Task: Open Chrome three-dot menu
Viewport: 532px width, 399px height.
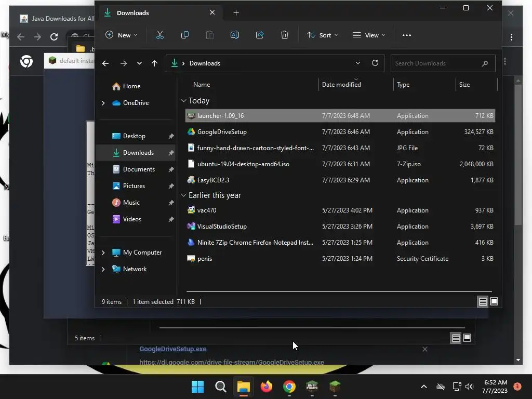Action: 511,37
